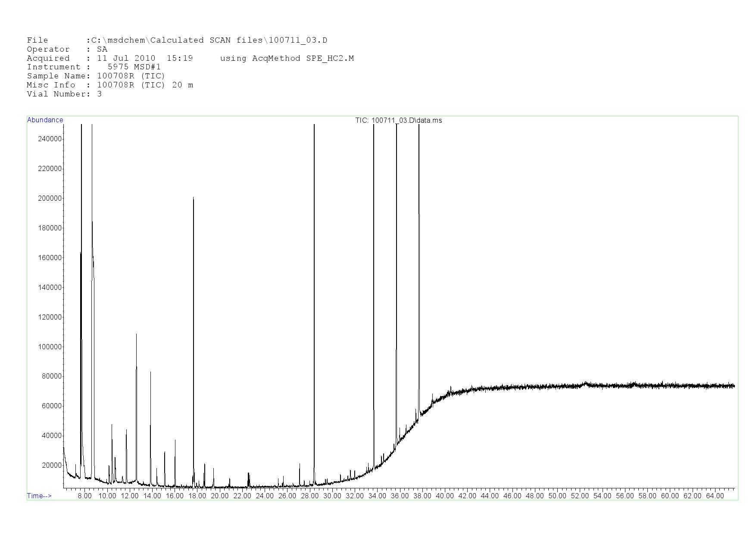Click the peak apex near 12.6 minutes
Image resolution: width=756 pixels, height=534 pixels.
(x=136, y=335)
